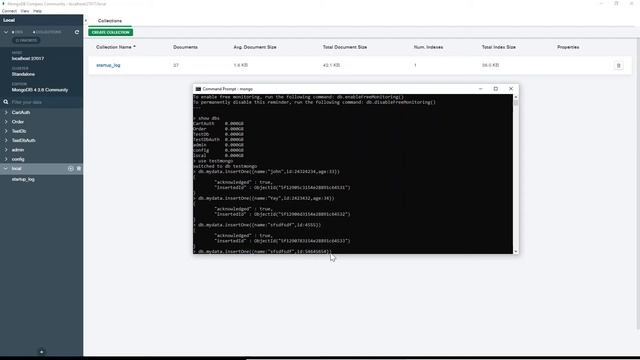Collapse the connection details chevron
The width and height of the screenshot is (640, 360).
pyautogui.click(x=6, y=32)
